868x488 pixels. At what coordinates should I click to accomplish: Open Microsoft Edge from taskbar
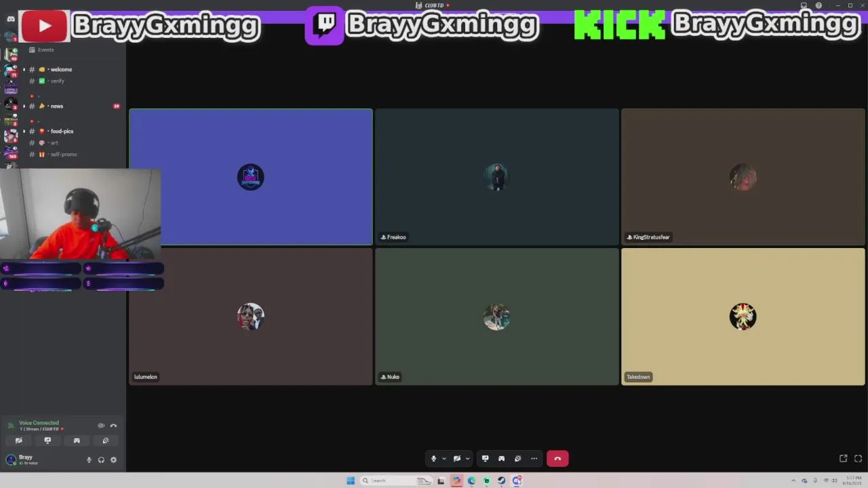tap(471, 481)
